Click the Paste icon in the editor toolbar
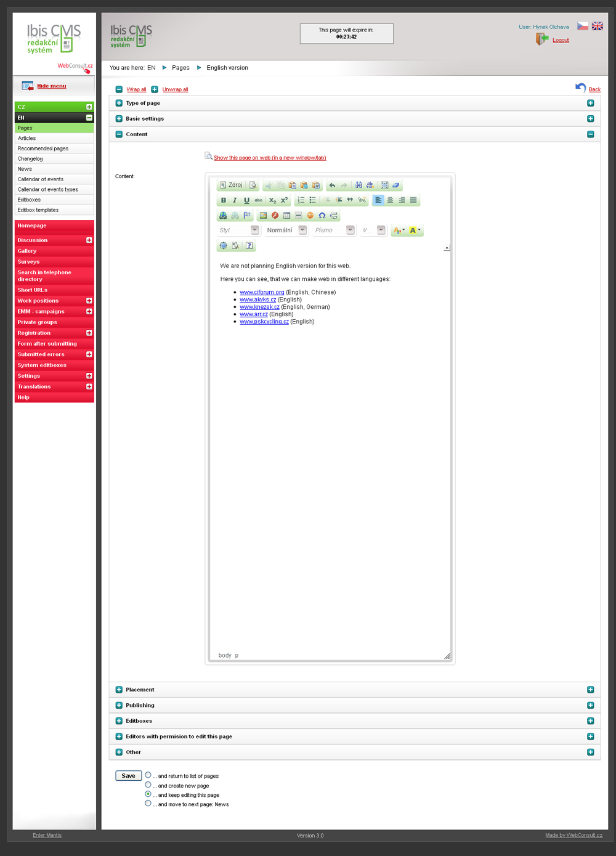The width and height of the screenshot is (616, 856). pyautogui.click(x=293, y=185)
